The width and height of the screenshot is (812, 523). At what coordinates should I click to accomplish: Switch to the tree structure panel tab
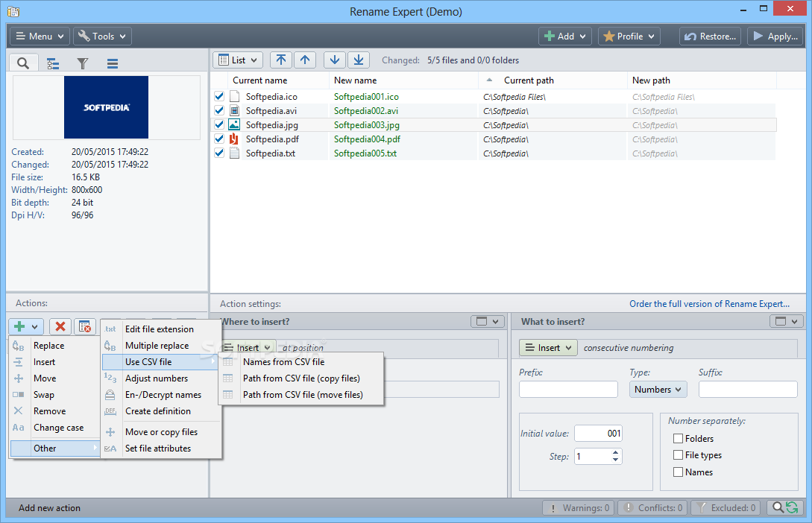point(53,63)
